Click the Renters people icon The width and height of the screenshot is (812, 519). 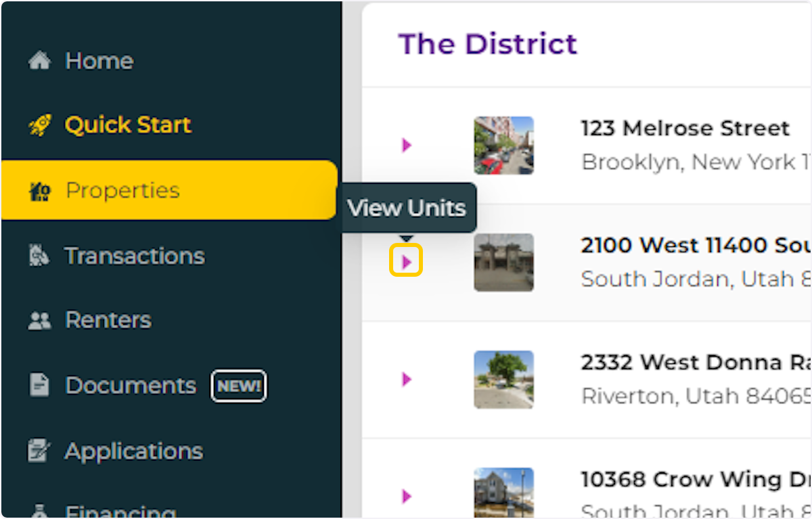click(x=39, y=319)
